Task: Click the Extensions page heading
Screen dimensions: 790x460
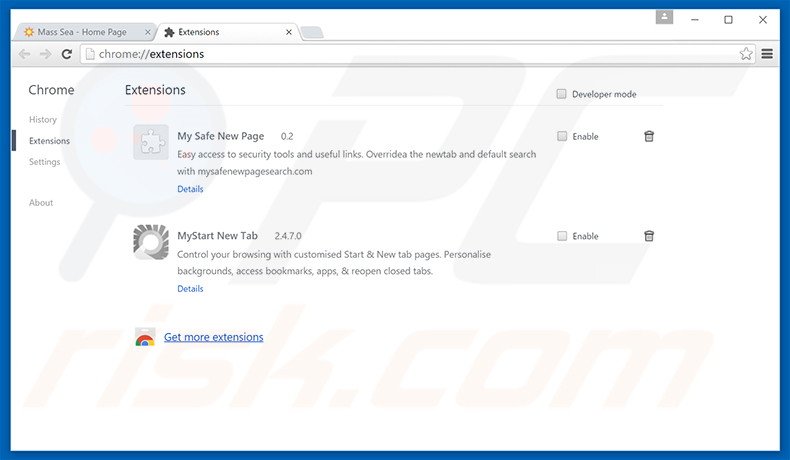Action: 155,90
